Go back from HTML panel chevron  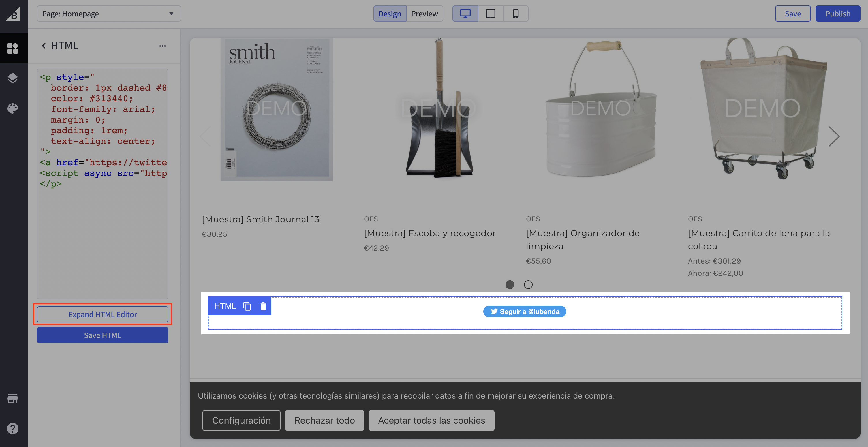[x=44, y=46]
